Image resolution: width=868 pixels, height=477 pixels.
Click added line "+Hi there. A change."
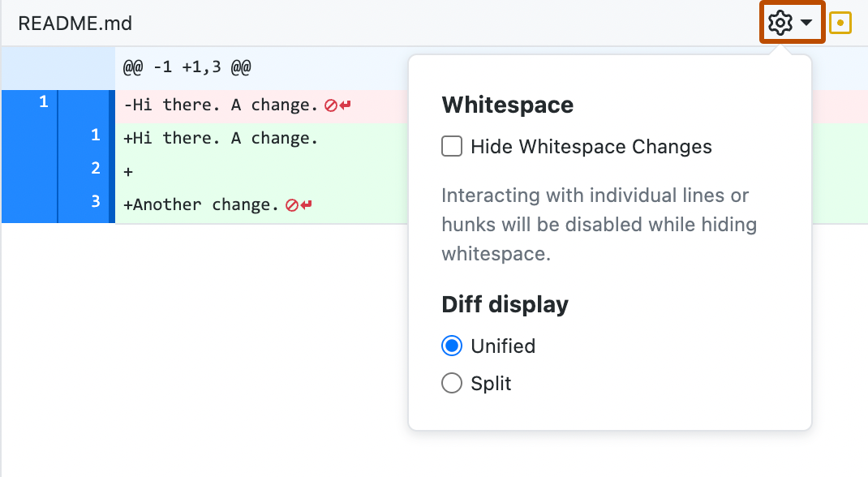pyautogui.click(x=221, y=139)
